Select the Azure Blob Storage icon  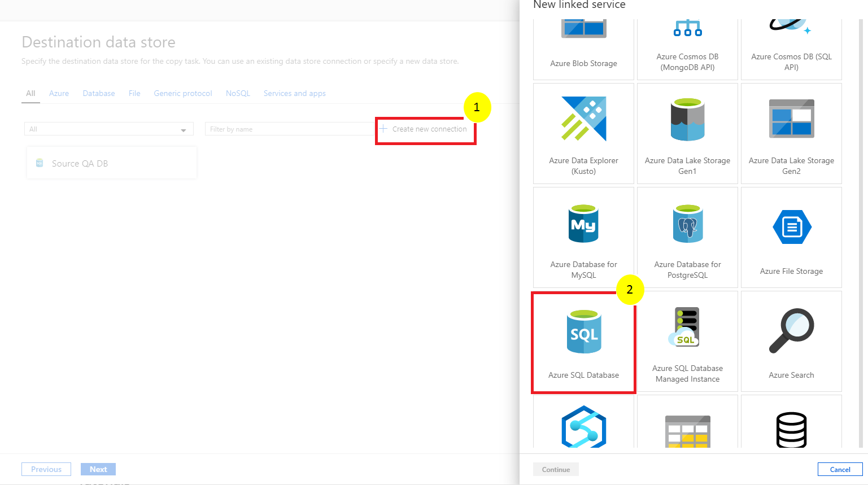click(x=583, y=28)
